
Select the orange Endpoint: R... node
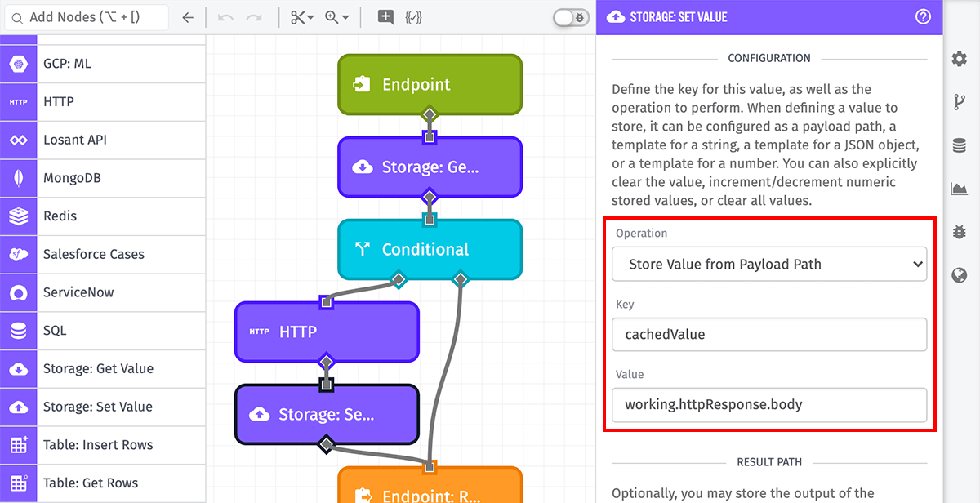(x=430, y=485)
